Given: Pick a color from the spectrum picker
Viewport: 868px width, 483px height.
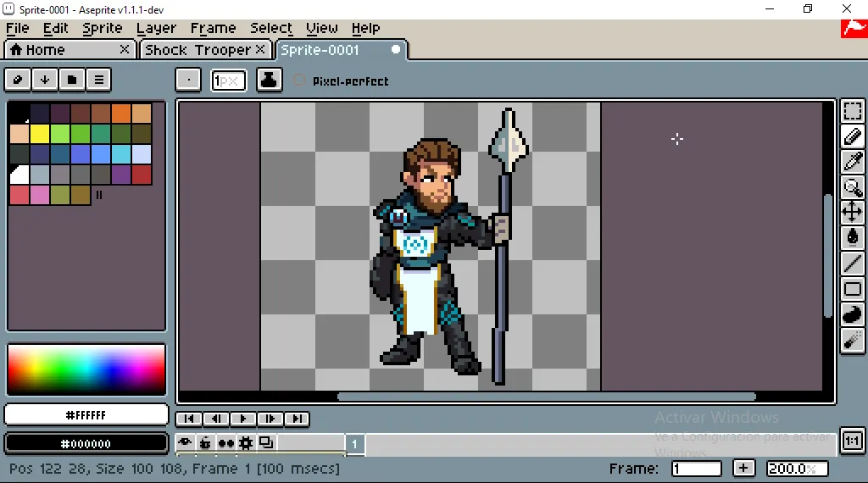Looking at the screenshot, I should (x=86, y=369).
